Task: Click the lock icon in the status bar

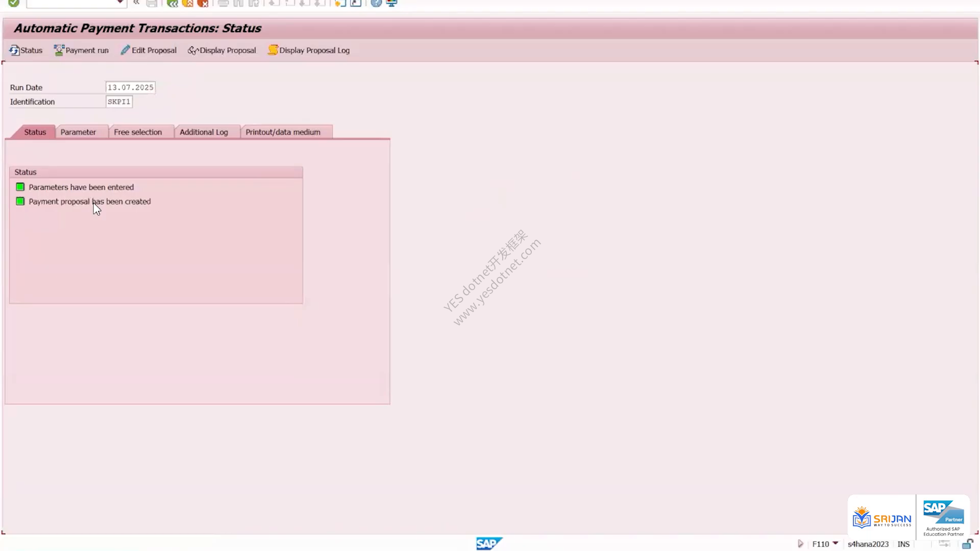Action: click(x=967, y=544)
